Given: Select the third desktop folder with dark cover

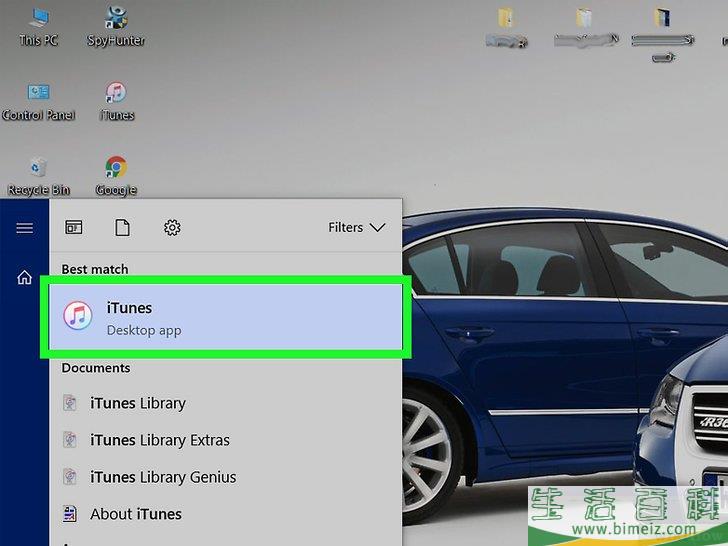Looking at the screenshot, I should pos(663,33).
